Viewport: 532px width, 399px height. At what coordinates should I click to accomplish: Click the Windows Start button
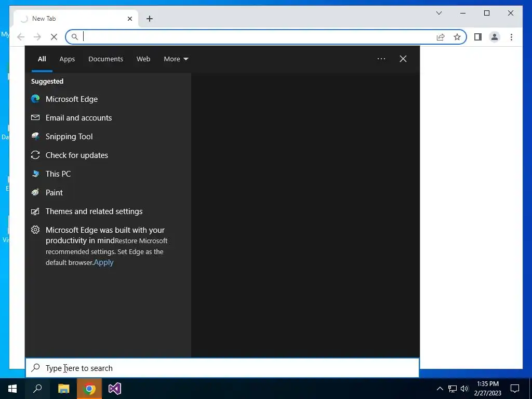[12, 389]
